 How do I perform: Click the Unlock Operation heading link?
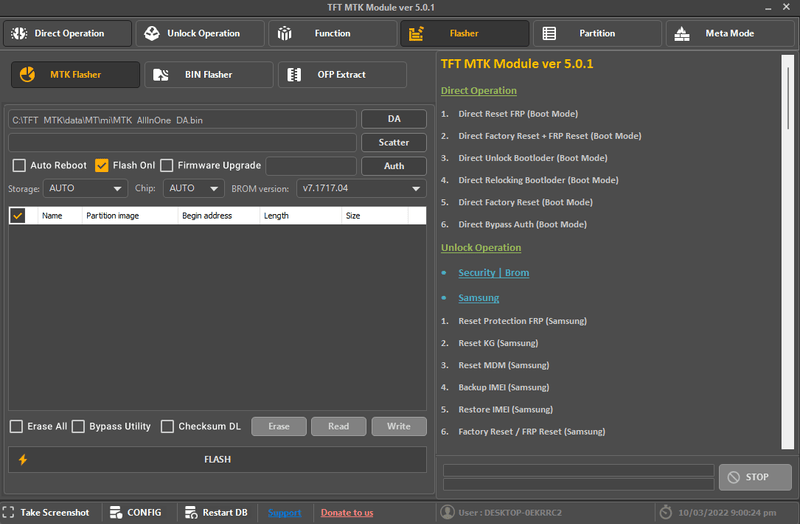coord(481,247)
